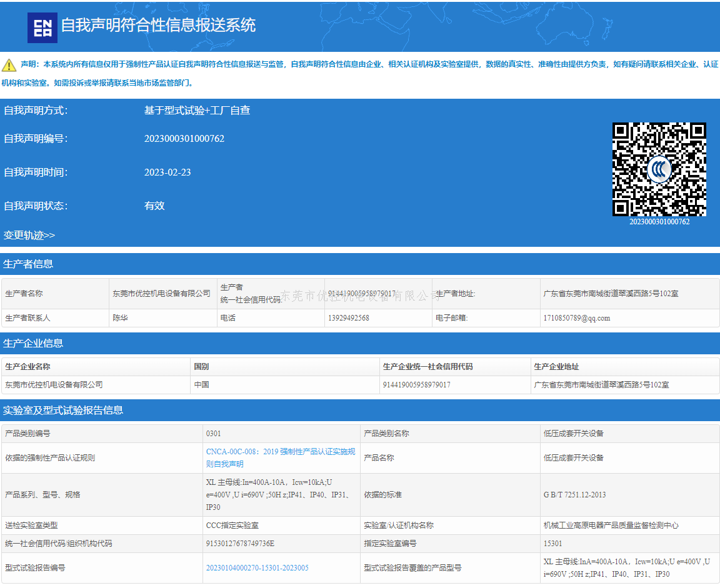
Task: Click the number caption below QR code
Action: (659, 222)
